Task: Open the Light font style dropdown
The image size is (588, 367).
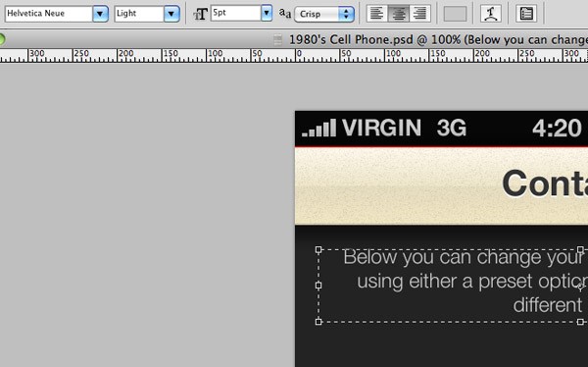Action: pyautogui.click(x=171, y=14)
